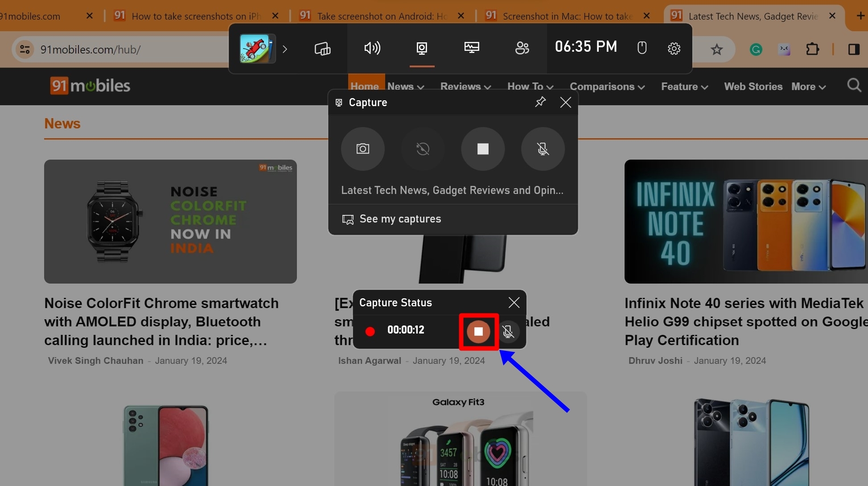Select the mouse pointer icon in Game Bar
Screen dimensions: 868x486
pos(642,49)
